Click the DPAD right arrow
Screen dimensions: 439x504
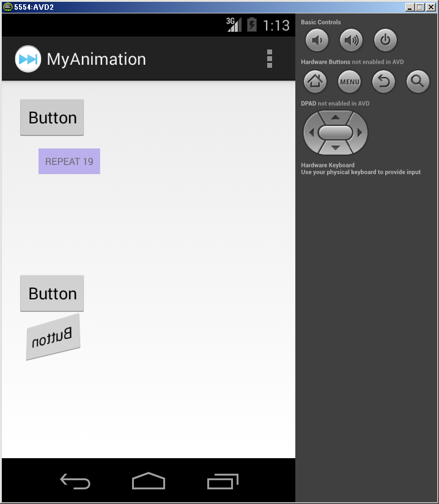tap(360, 133)
